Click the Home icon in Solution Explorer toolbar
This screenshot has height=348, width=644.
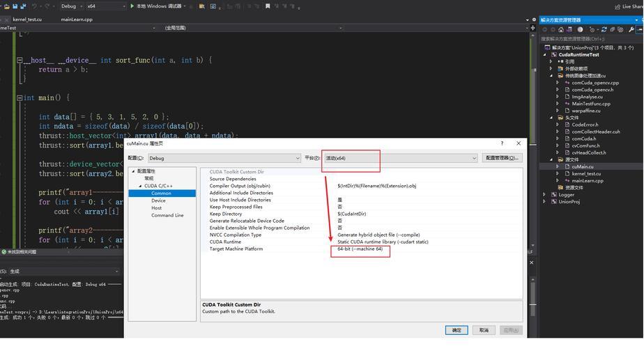(x=561, y=29)
